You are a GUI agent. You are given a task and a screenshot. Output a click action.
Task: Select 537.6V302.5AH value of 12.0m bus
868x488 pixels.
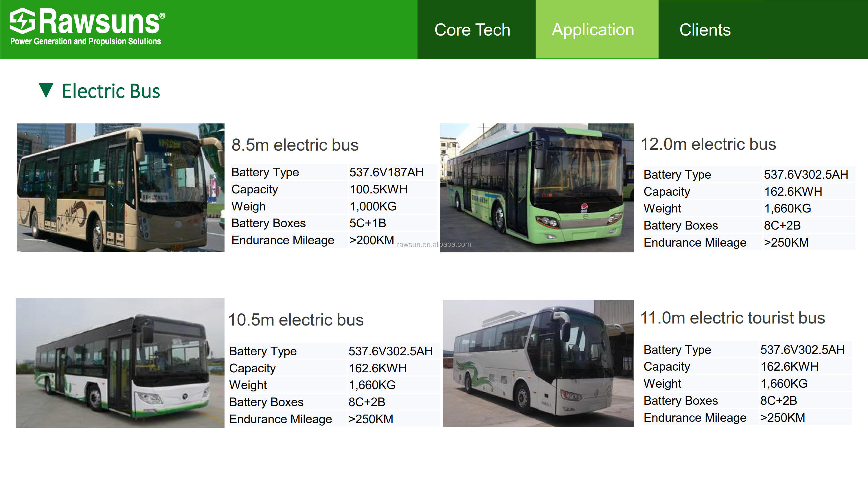point(806,174)
